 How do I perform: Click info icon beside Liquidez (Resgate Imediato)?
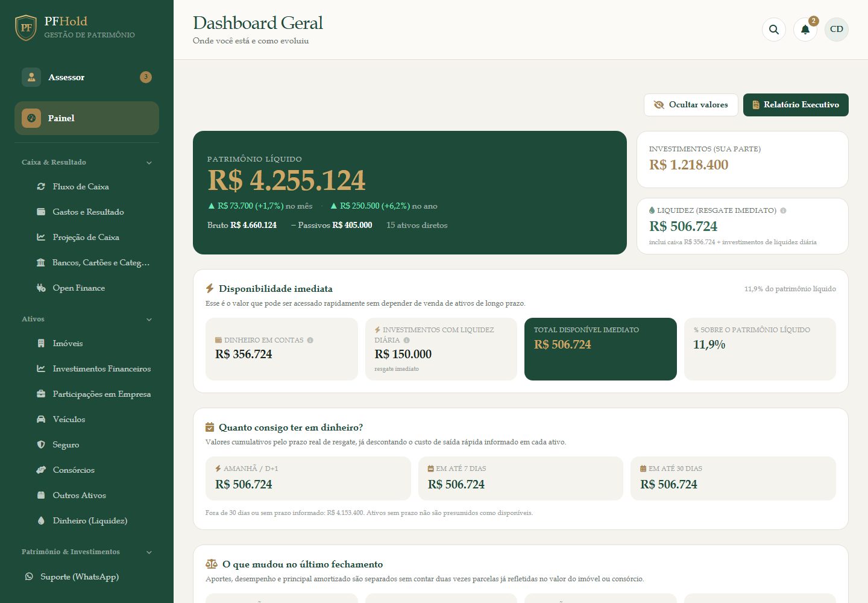pyautogui.click(x=783, y=210)
